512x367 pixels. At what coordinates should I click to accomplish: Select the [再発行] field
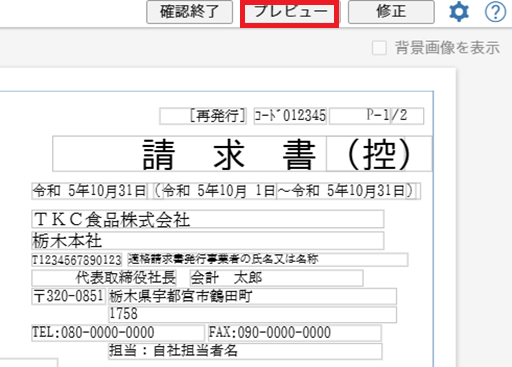[x=203, y=116]
